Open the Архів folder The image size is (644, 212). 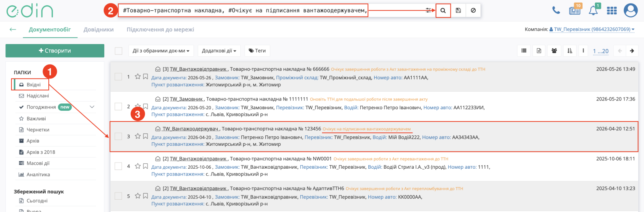[33, 141]
